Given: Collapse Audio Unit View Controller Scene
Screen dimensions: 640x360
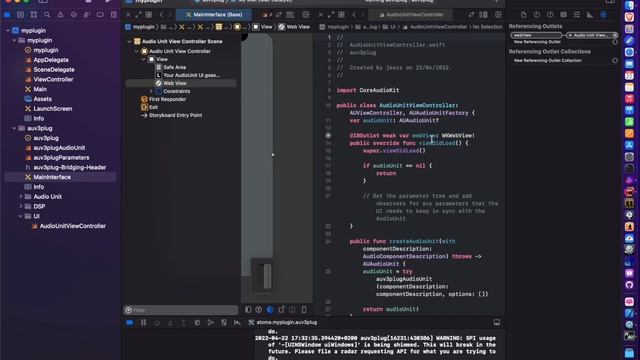Looking at the screenshot, I should (129, 42).
